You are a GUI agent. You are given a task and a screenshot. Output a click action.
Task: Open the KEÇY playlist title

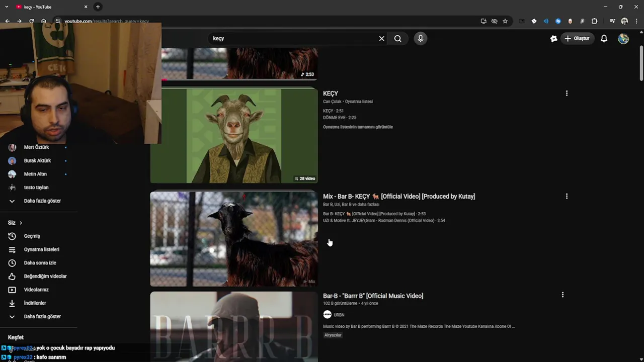(331, 94)
